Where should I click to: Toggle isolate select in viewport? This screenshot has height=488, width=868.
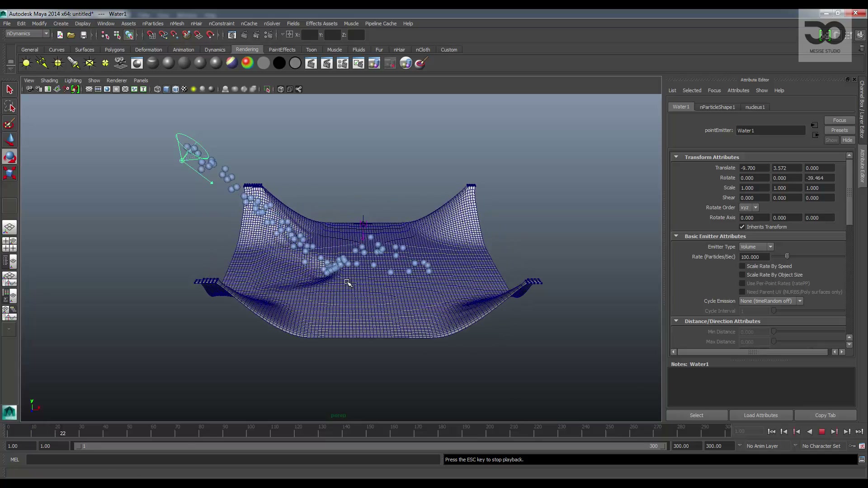pyautogui.click(x=267, y=89)
